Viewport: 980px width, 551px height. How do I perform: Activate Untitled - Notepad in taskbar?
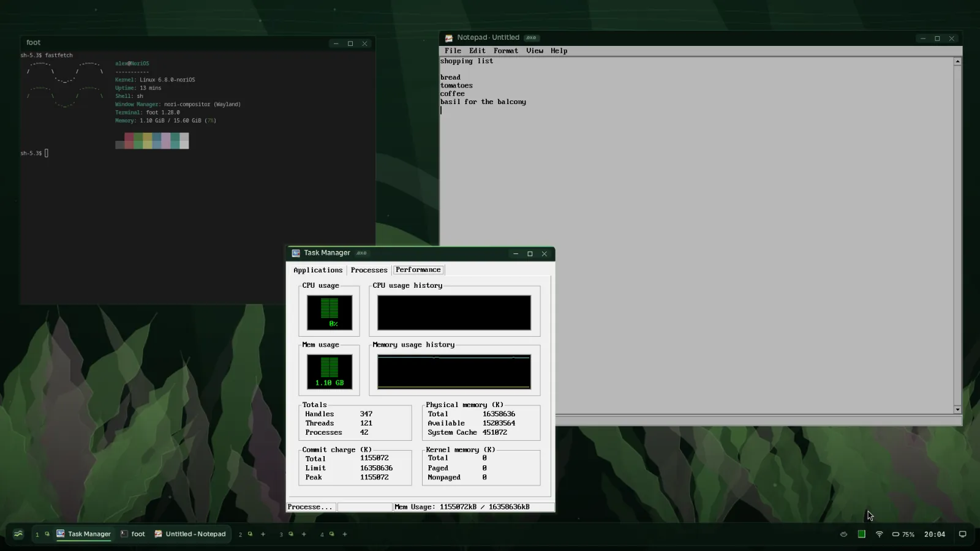pyautogui.click(x=190, y=534)
